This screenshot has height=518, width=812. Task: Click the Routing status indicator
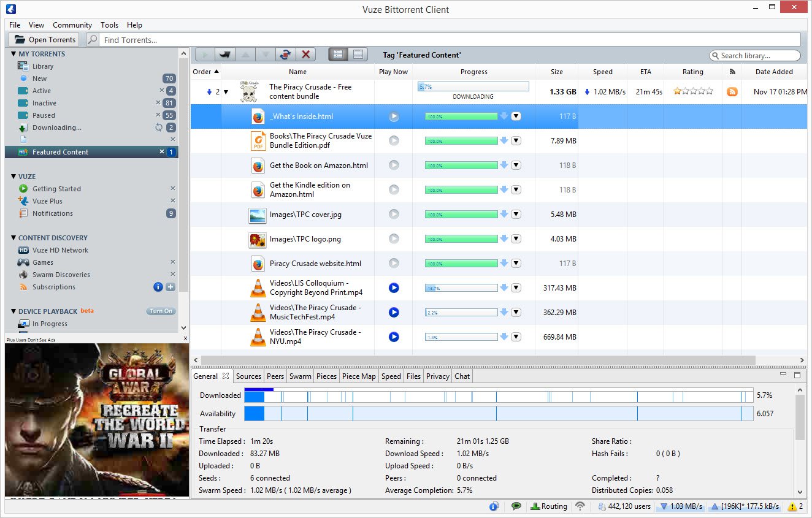point(549,506)
